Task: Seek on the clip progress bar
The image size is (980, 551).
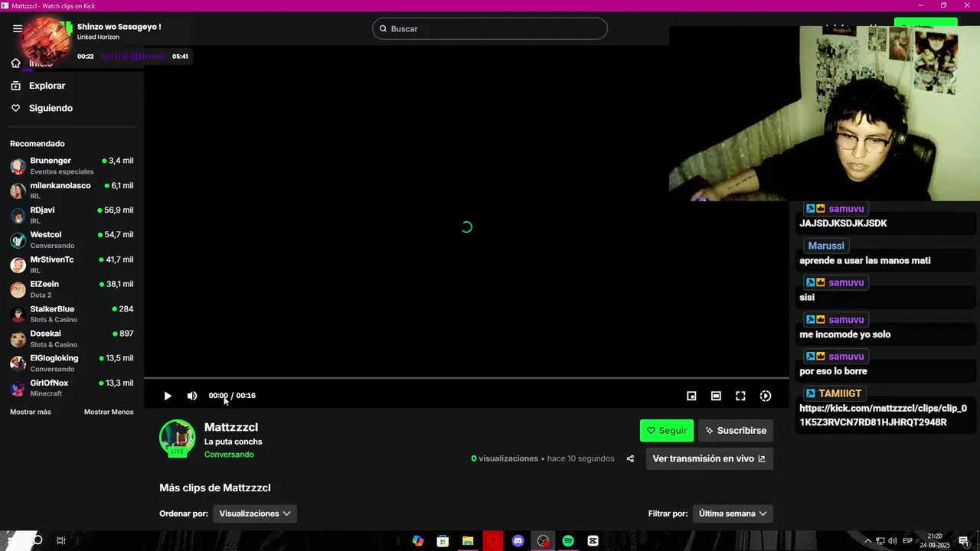Action: (x=466, y=378)
